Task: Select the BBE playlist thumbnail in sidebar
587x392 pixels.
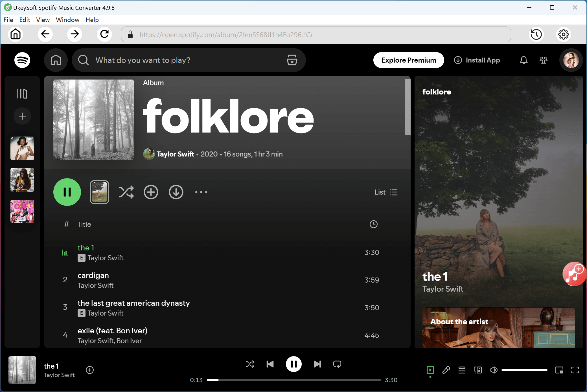Action: pyautogui.click(x=22, y=148)
